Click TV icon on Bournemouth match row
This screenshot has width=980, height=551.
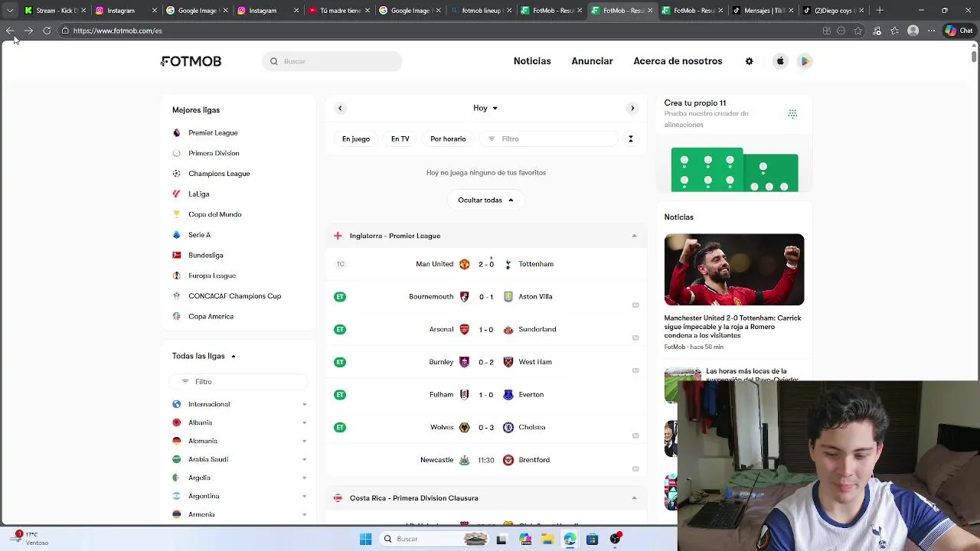point(635,305)
